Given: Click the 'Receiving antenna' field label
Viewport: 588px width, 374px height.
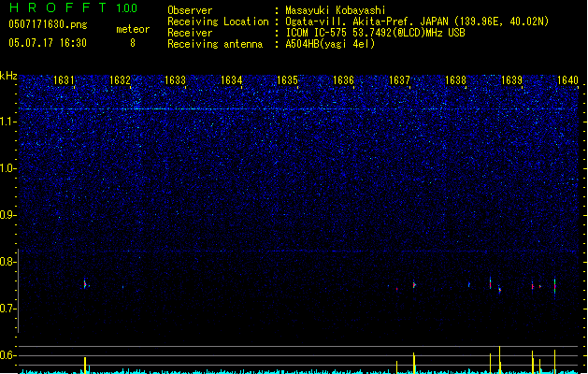Looking at the screenshot, I should coord(215,44).
